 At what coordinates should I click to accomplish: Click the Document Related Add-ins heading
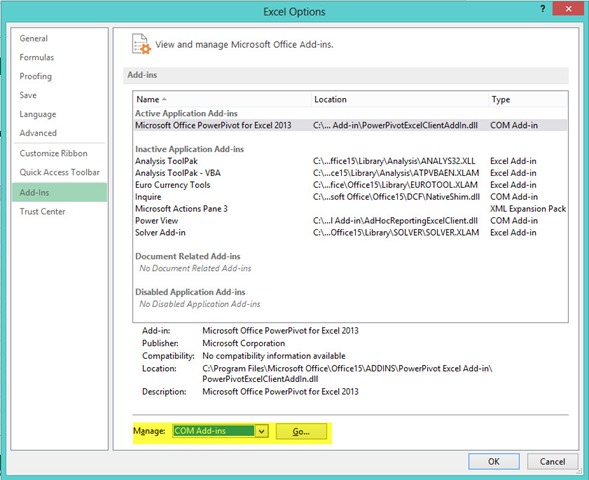tap(187, 256)
